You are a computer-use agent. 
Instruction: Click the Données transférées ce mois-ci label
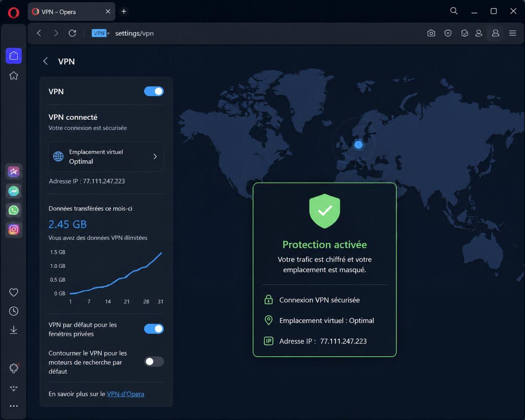(x=90, y=209)
